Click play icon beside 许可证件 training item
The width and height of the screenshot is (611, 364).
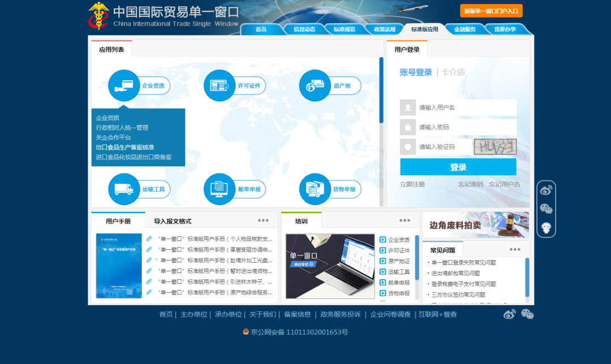pyautogui.click(x=382, y=250)
